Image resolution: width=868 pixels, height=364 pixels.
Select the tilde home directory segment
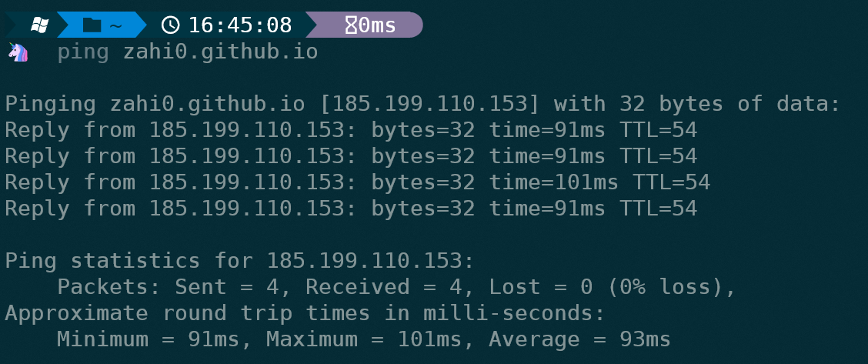(115, 25)
